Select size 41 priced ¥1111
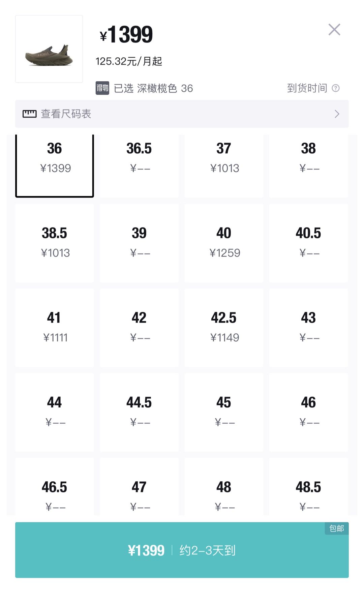The width and height of the screenshot is (364, 602). pyautogui.click(x=55, y=327)
